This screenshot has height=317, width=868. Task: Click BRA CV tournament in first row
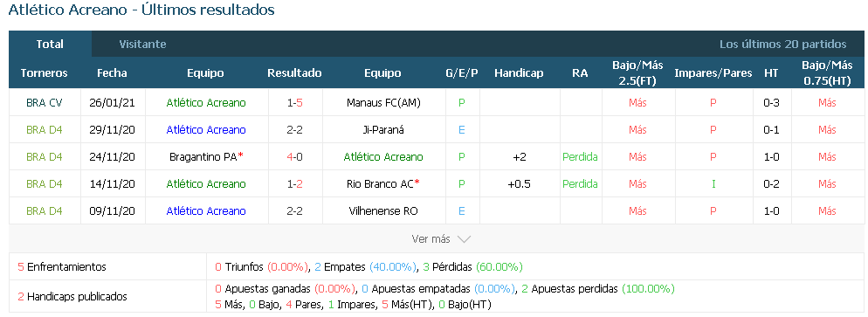pyautogui.click(x=45, y=103)
